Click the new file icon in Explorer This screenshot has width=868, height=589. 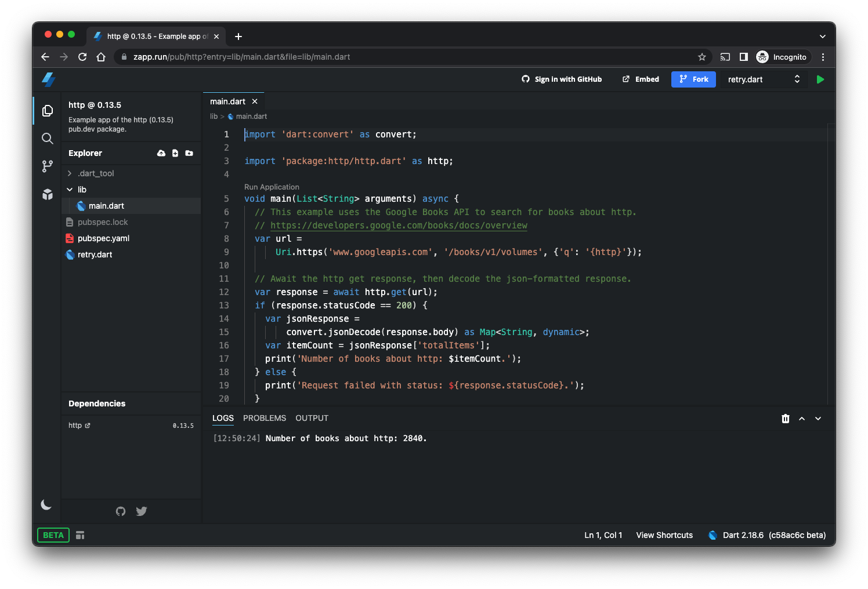[175, 153]
